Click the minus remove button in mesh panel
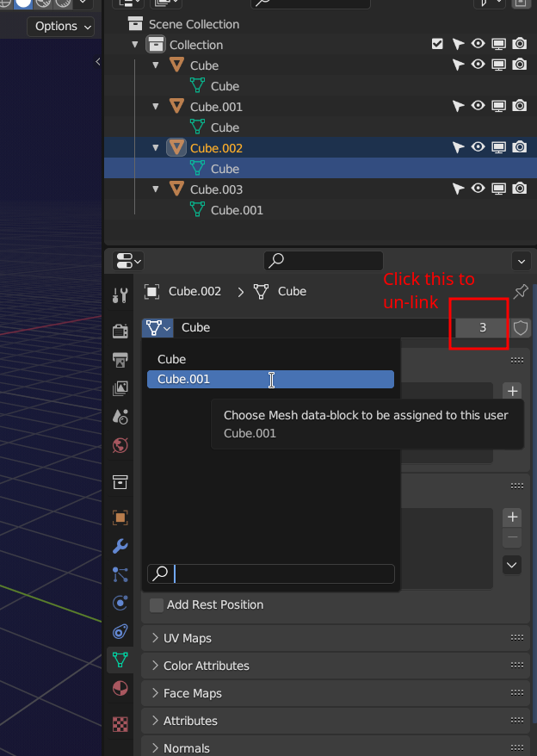This screenshot has width=537, height=756. coord(512,537)
